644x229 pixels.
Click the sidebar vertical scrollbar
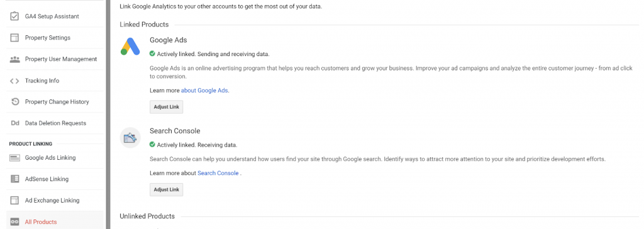click(108, 114)
